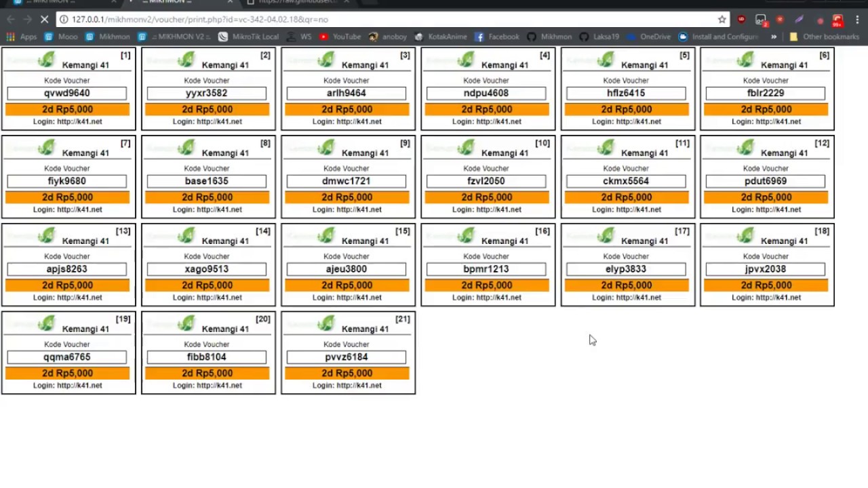Viewport: 868px width, 488px height.
Task: Expand hidden bookmarks overflow chevron
Action: point(774,37)
